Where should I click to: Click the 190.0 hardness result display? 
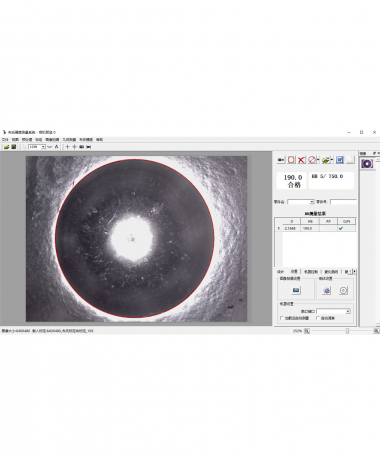292,181
